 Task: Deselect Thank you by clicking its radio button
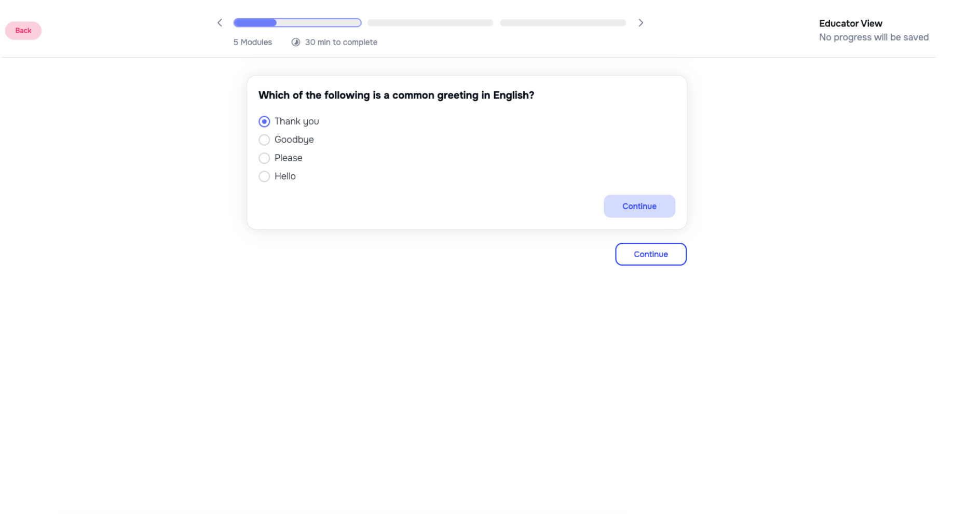point(264,121)
